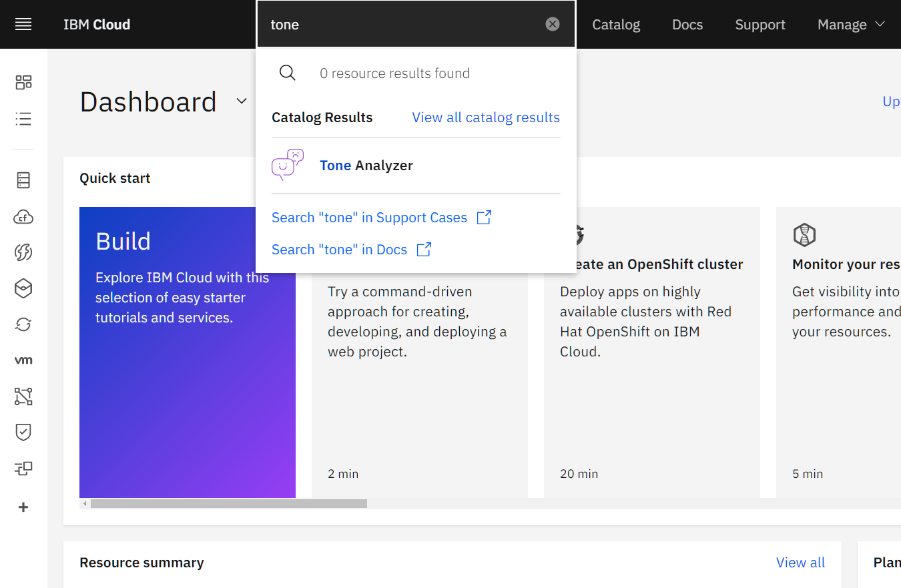Open the Cloud Foundry sidebar icon
This screenshot has width=901, height=588.
(23, 217)
